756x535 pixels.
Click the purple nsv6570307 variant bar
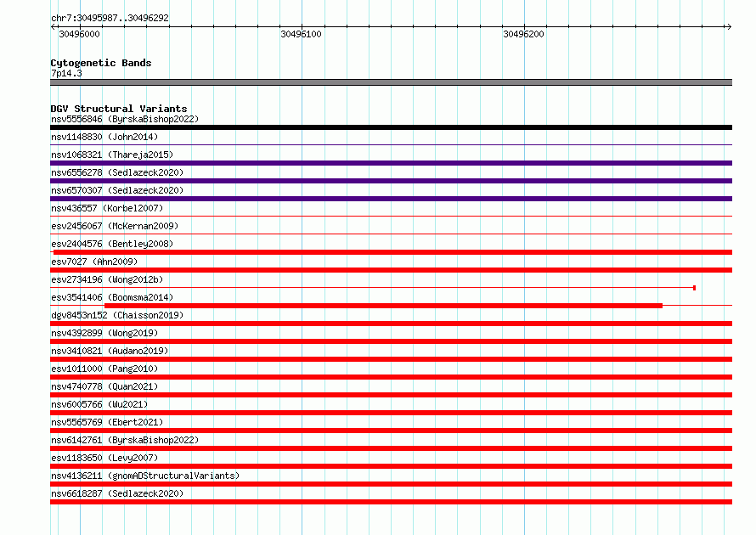(391, 199)
